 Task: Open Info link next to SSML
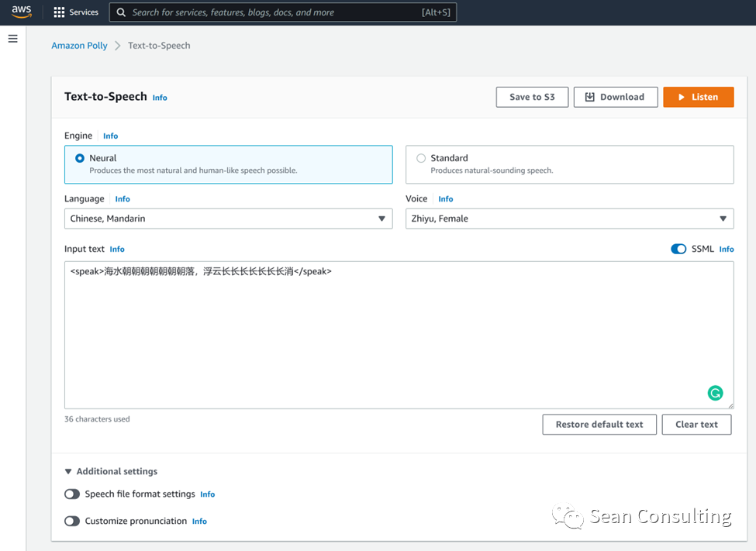point(726,250)
